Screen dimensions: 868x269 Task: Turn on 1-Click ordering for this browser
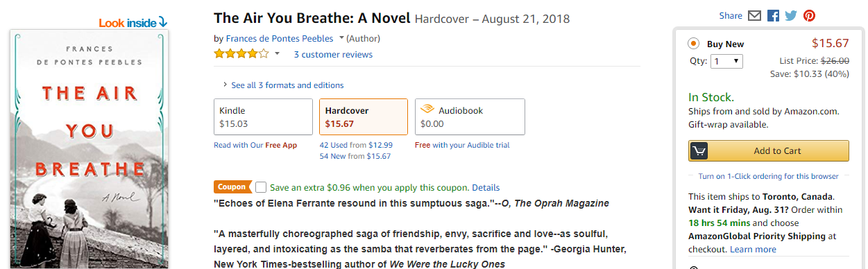click(x=768, y=176)
